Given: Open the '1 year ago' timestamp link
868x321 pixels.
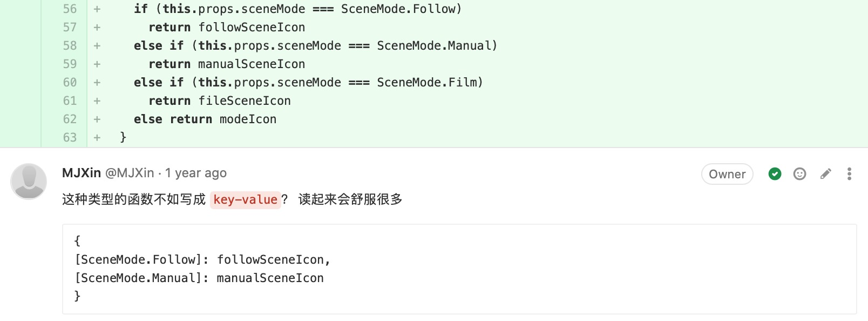Looking at the screenshot, I should coord(196,173).
